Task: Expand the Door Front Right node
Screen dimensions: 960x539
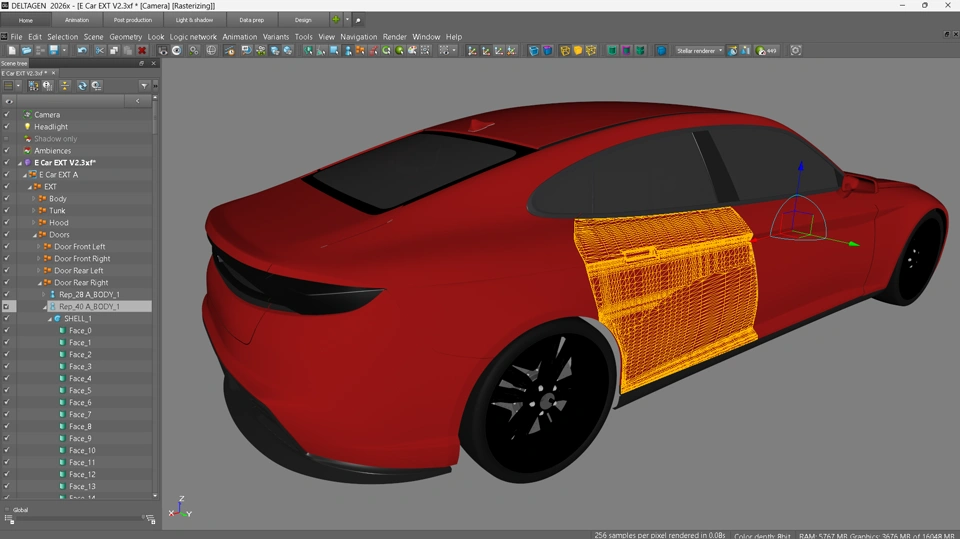Action: (x=39, y=258)
